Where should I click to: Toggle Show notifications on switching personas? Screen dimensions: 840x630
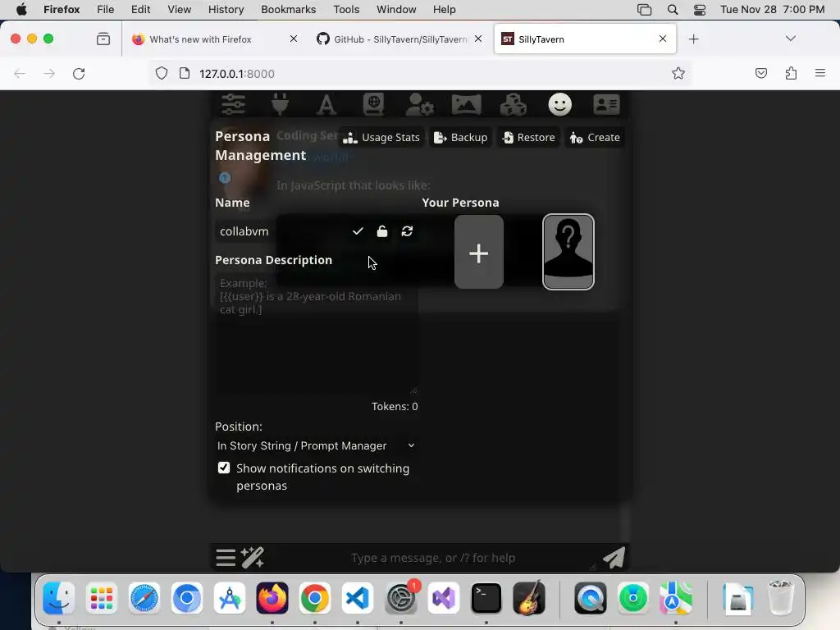pyautogui.click(x=224, y=468)
